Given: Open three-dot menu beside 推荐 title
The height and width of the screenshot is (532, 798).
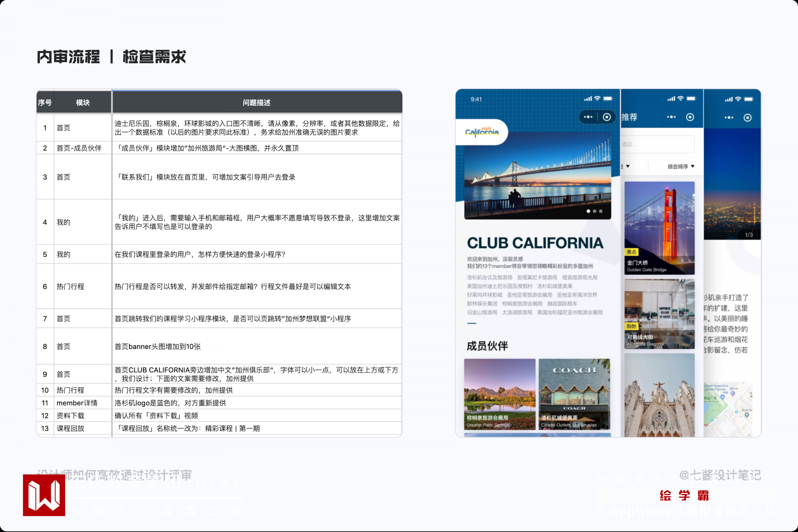Looking at the screenshot, I should [x=671, y=117].
